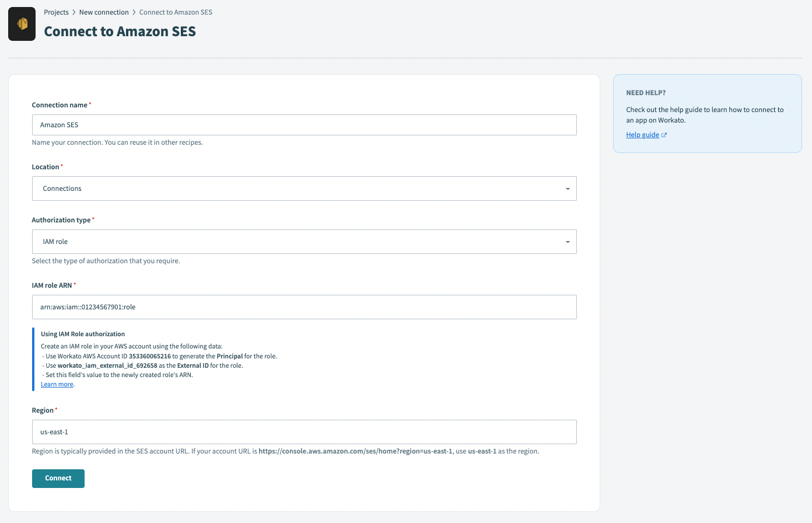This screenshot has height=523, width=812.
Task: Click the external-link icon beside Help guide
Action: (x=663, y=134)
